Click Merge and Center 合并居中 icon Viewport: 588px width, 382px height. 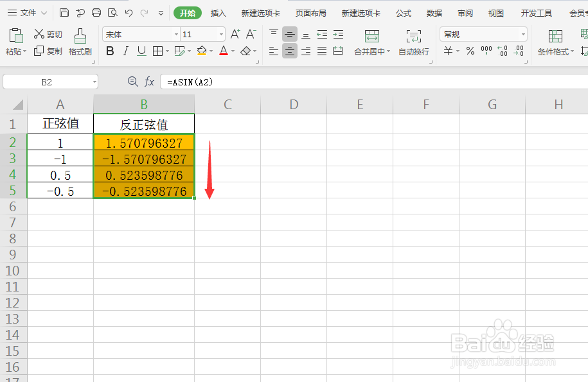(371, 37)
